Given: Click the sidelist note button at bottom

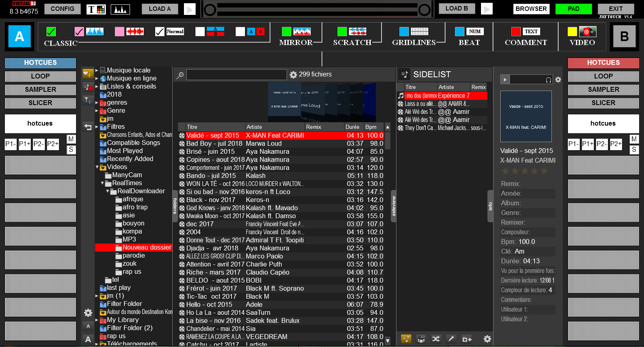Looking at the screenshot, I should [406, 339].
